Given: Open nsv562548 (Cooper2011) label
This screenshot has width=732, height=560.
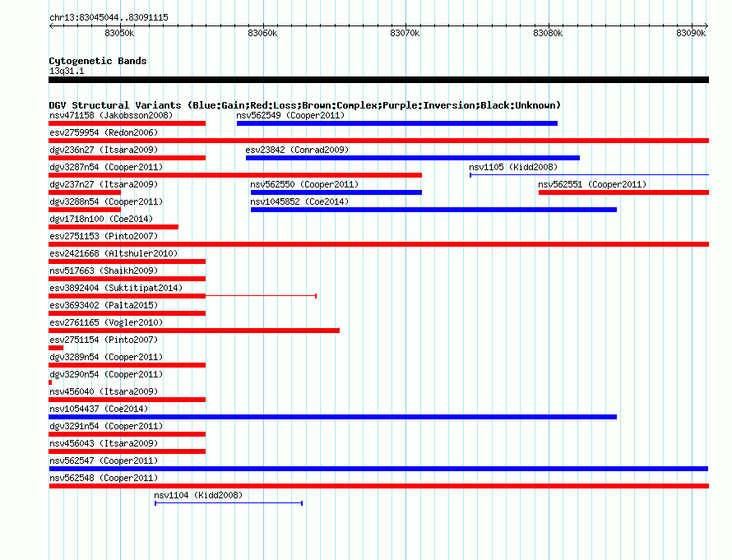Looking at the screenshot, I should [104, 478].
